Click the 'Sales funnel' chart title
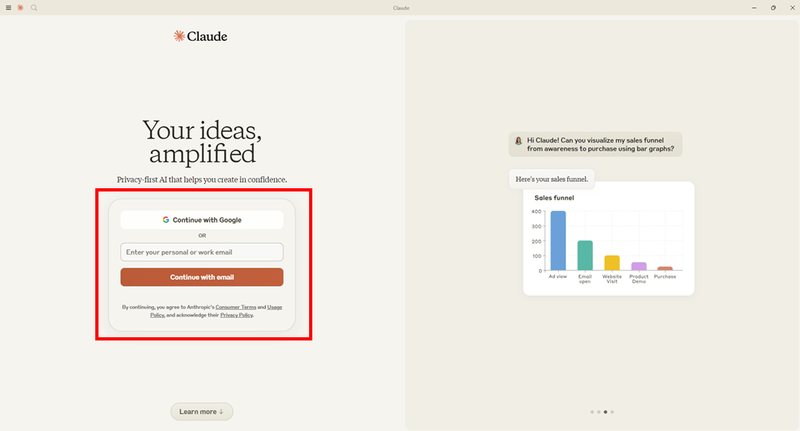800x431 pixels. [x=554, y=198]
